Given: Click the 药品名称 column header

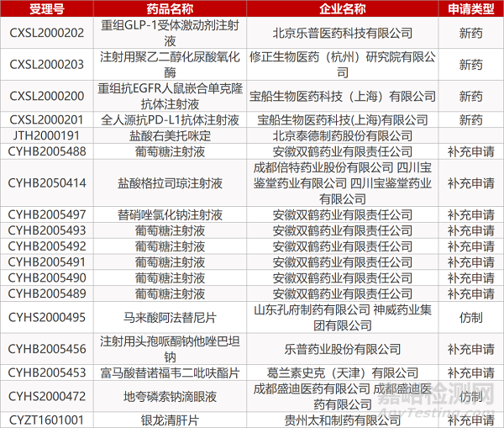Looking at the screenshot, I should pos(170,8).
